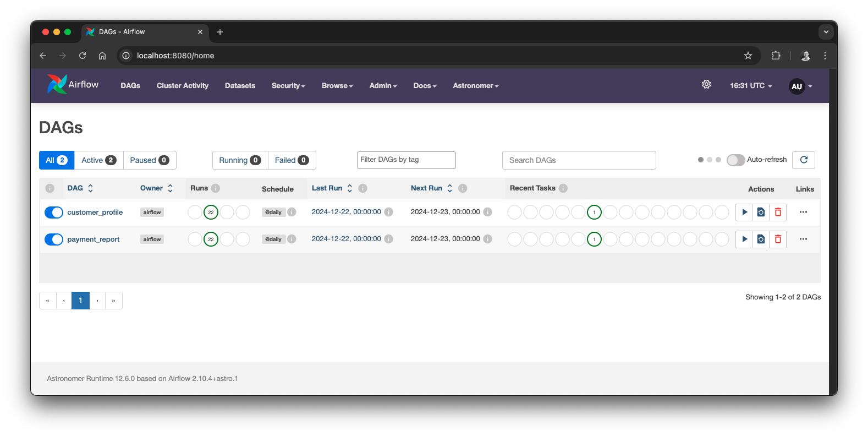868x436 pixels.
Task: Click the Search DAGs input field
Action: [x=579, y=160]
